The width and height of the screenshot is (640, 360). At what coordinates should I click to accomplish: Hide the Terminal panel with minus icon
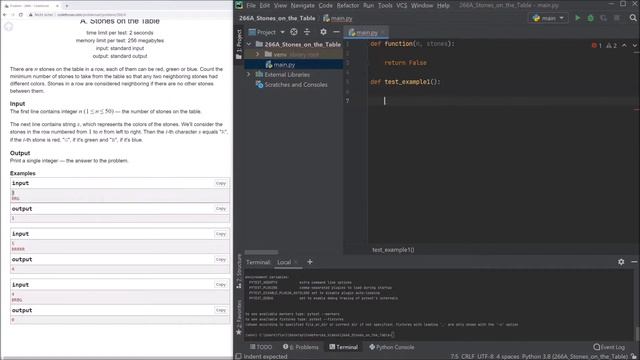(634, 262)
